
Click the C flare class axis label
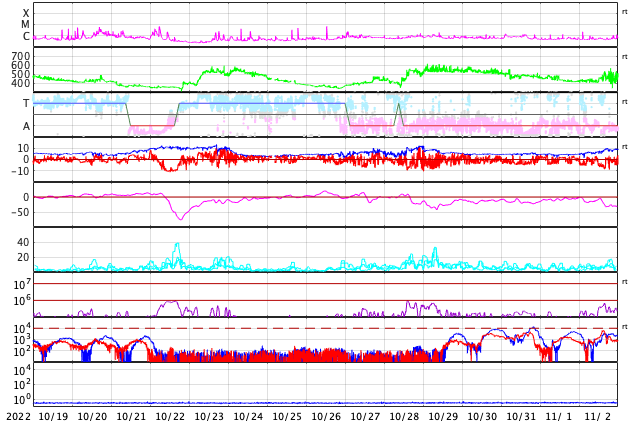[26, 36]
